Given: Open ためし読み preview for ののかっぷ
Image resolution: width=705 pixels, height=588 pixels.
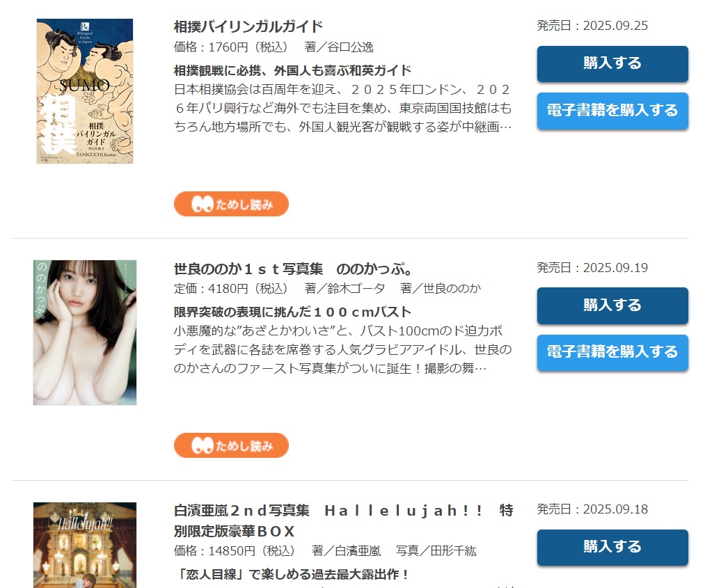Looking at the screenshot, I should pyautogui.click(x=231, y=445).
